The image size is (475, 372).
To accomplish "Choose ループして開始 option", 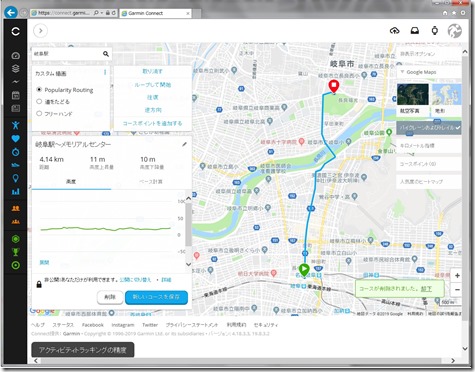I will [x=153, y=85].
